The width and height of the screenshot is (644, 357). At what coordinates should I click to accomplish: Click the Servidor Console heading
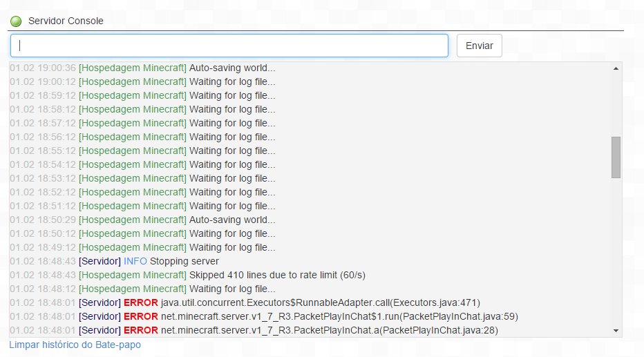[66, 21]
